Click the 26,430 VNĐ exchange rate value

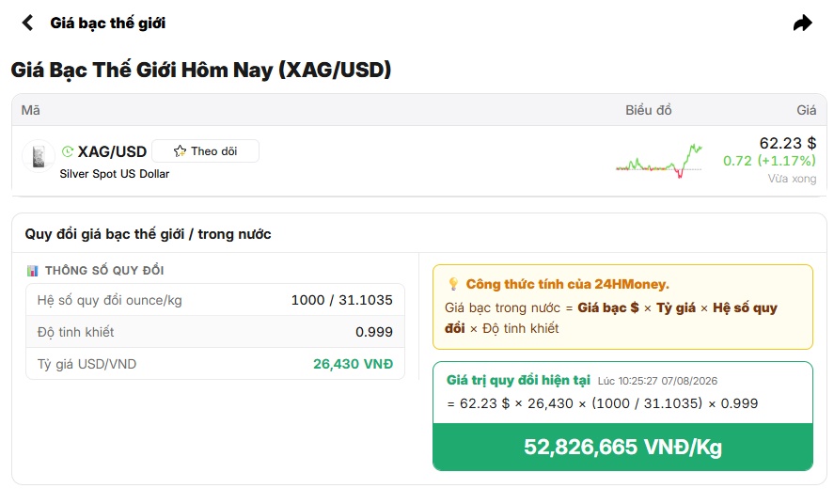[353, 364]
